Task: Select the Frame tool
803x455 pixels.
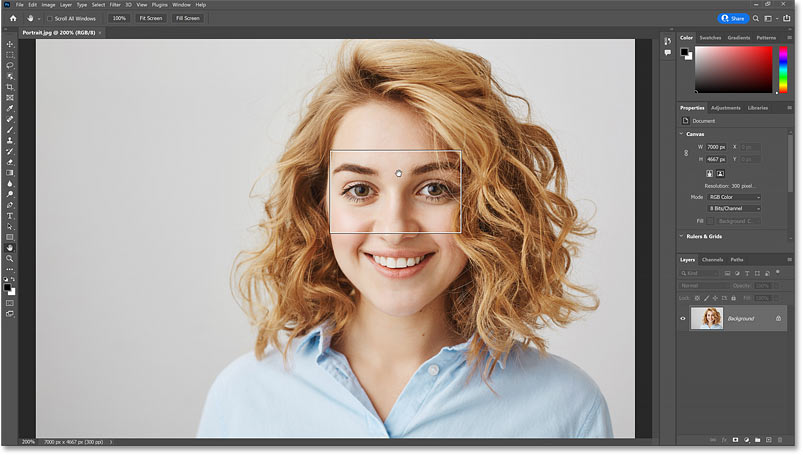Action: click(10, 97)
